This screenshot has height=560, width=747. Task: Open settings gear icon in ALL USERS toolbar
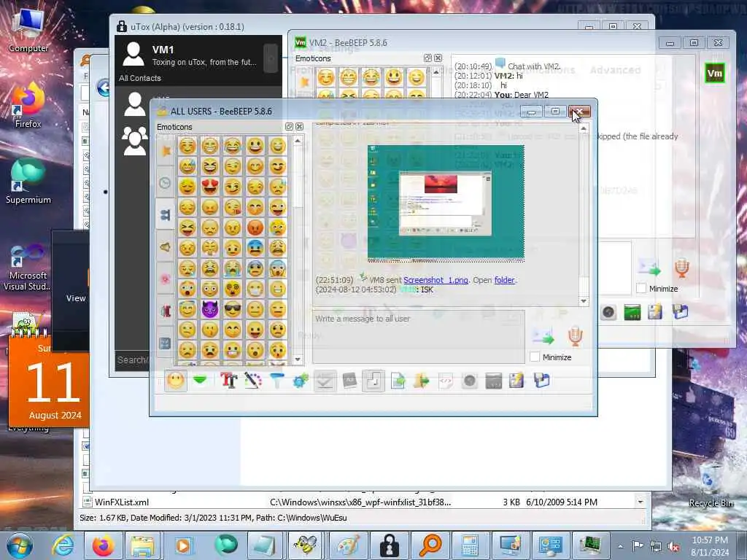click(301, 381)
